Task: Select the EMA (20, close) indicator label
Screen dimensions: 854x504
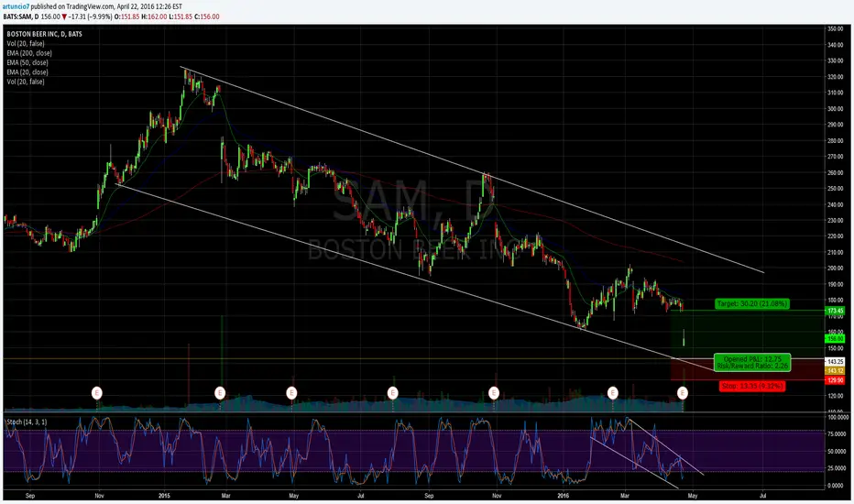Action: click(27, 71)
